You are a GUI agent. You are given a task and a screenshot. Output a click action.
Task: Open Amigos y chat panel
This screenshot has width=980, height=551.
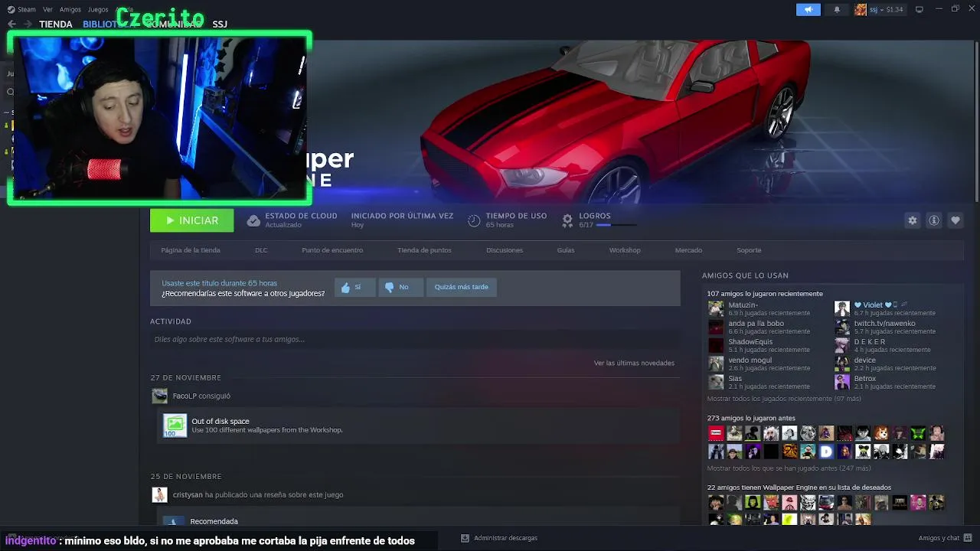click(944, 538)
